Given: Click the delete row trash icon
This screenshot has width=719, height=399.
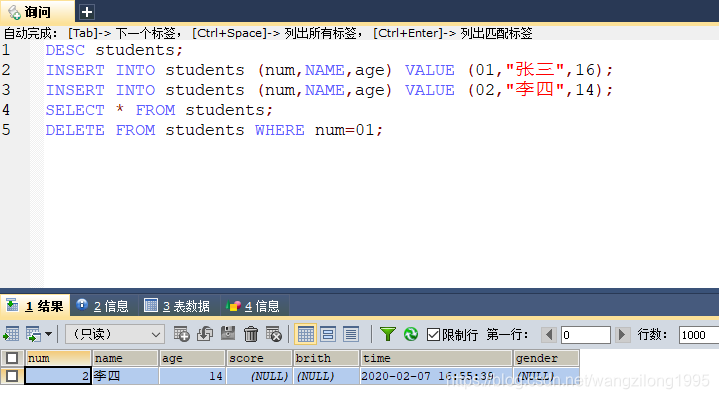Looking at the screenshot, I should coord(251,334).
